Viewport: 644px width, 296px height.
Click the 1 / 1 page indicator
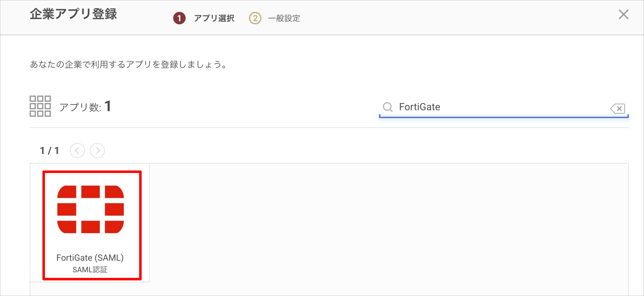(50, 151)
